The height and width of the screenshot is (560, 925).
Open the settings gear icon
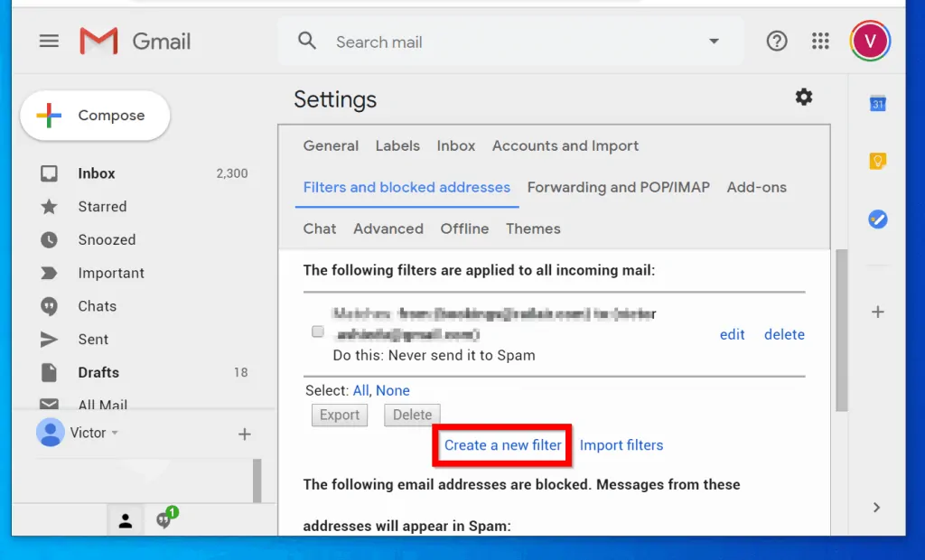(x=803, y=98)
